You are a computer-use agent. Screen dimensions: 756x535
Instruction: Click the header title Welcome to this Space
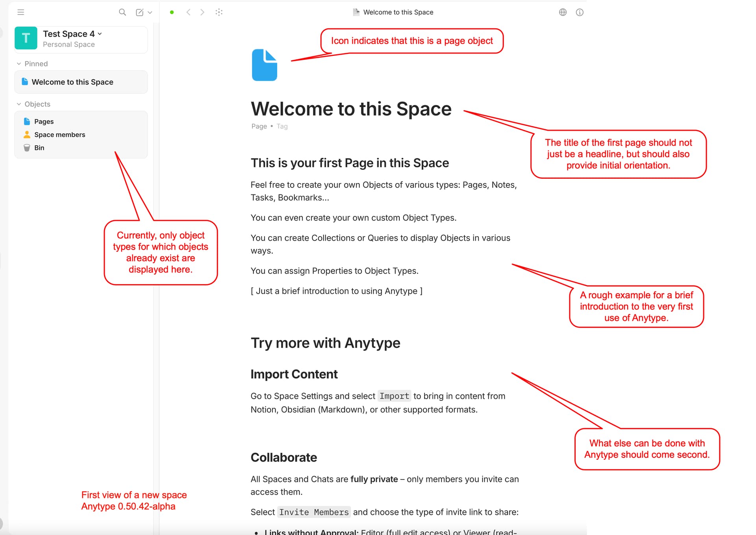398,12
